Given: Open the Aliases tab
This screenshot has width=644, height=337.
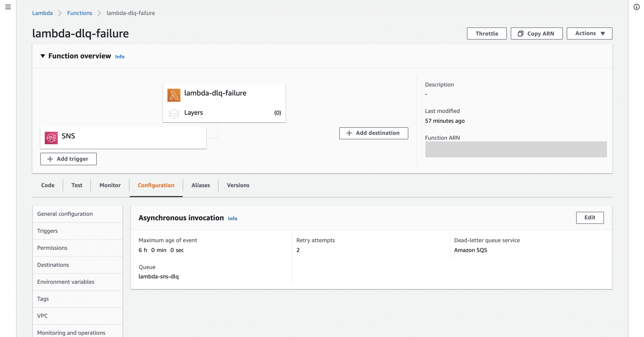Looking at the screenshot, I should 200,185.
